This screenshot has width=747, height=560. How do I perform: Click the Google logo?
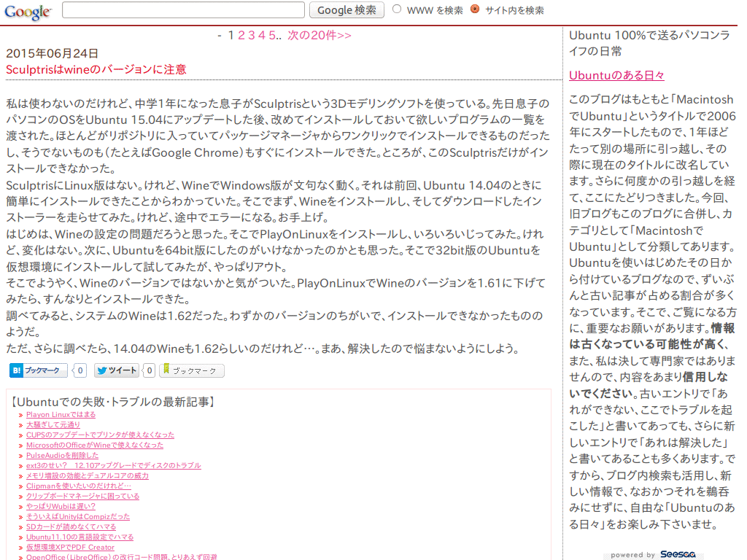(x=28, y=12)
